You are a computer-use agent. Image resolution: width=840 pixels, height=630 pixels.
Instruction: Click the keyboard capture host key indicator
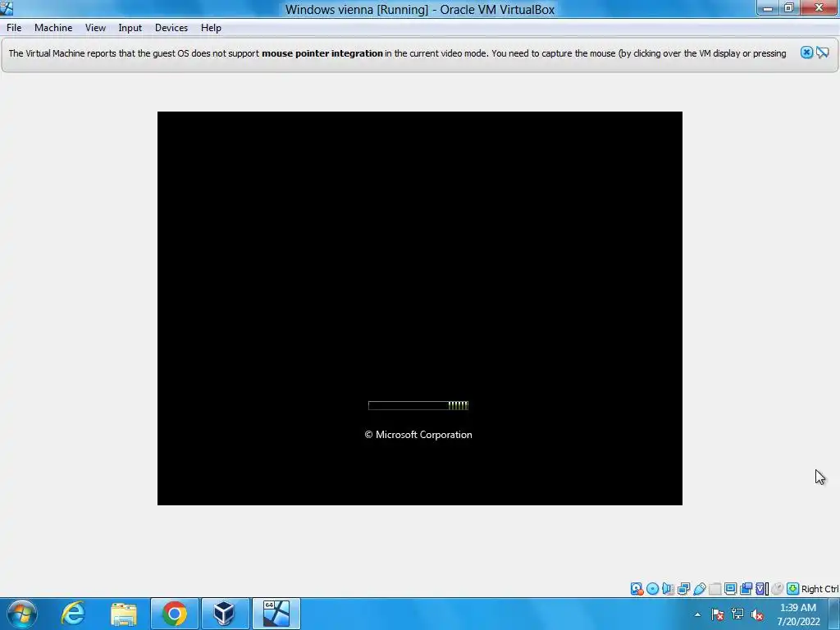coord(793,589)
